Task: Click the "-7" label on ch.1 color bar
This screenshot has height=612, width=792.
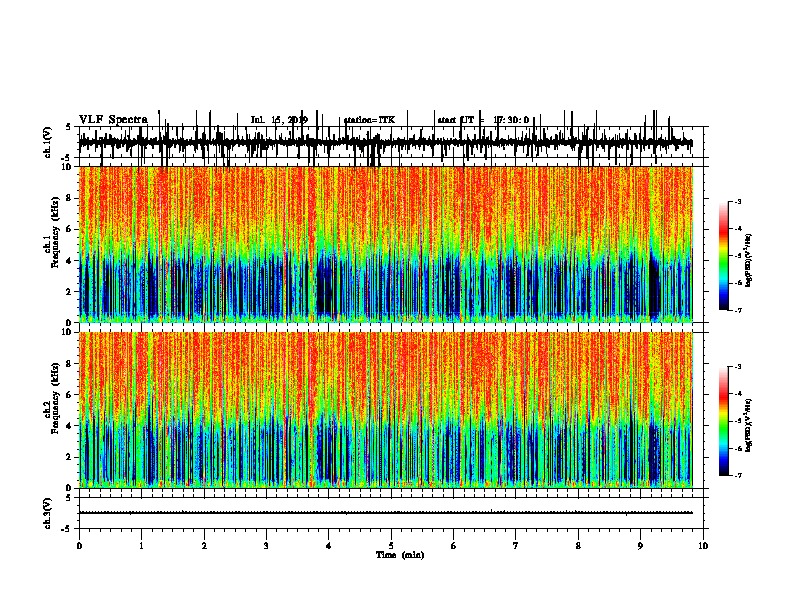Action: tap(737, 310)
